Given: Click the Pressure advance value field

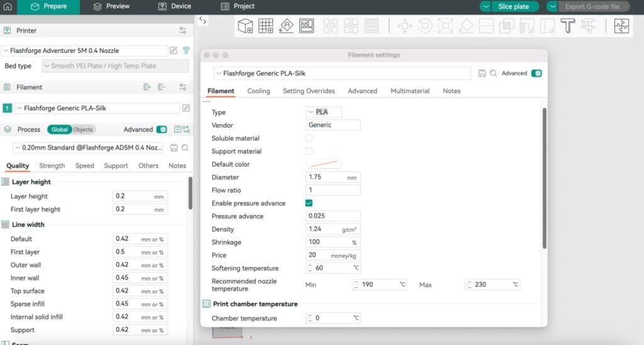Looking at the screenshot, I should pyautogui.click(x=333, y=216).
